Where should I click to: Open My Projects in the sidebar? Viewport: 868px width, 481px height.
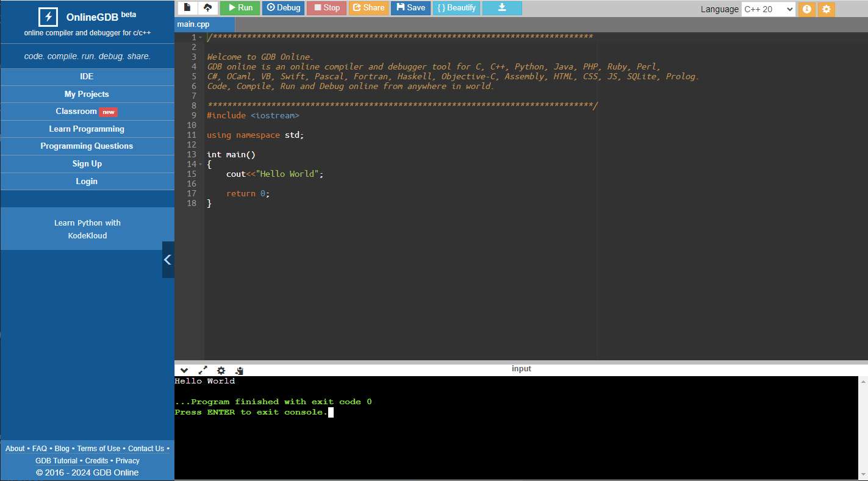[87, 94]
